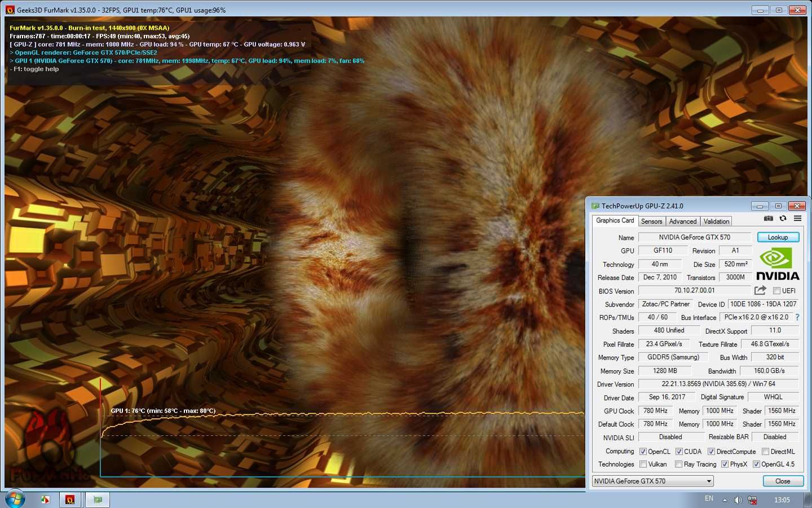
Task: Toggle the CUDA checkbox
Action: tap(679, 452)
